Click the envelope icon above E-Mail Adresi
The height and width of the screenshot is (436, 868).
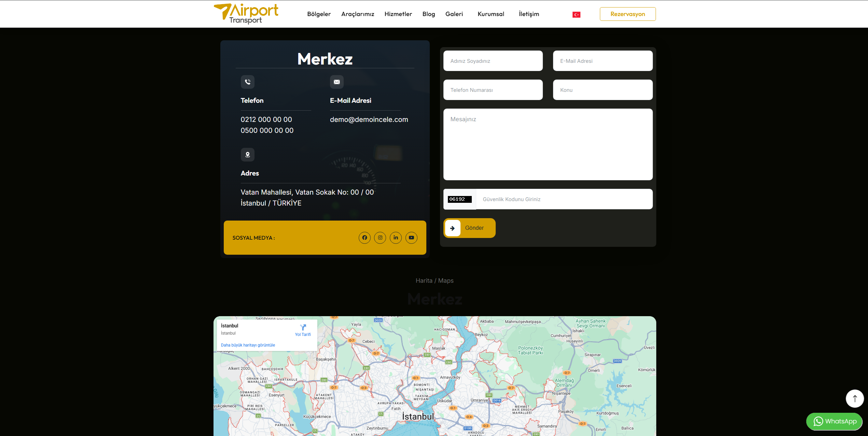coord(337,82)
